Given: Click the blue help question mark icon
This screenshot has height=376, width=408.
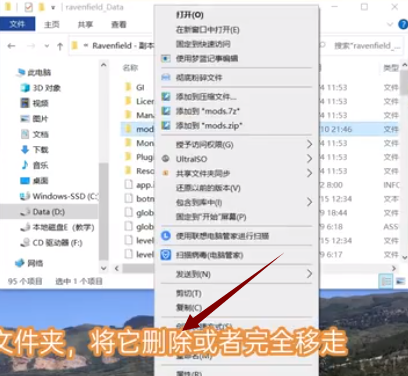Looking at the screenshot, I should click(x=403, y=24).
